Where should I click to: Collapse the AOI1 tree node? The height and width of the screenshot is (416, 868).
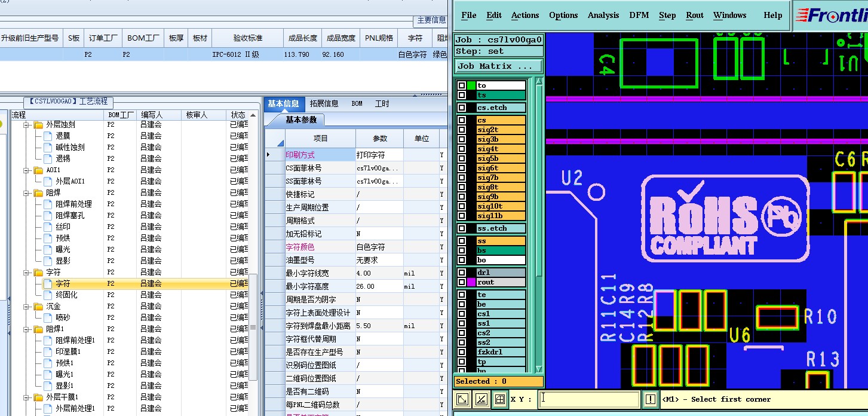pyautogui.click(x=26, y=170)
